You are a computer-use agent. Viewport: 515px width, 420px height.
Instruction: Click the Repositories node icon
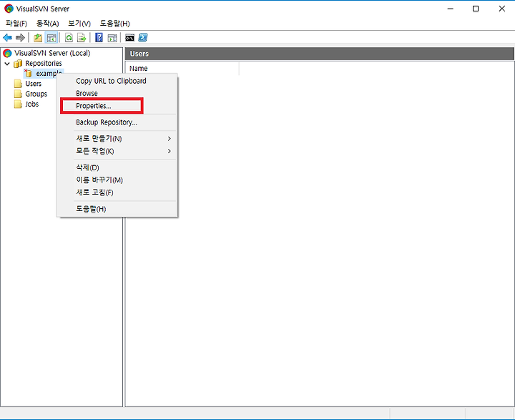click(x=18, y=64)
